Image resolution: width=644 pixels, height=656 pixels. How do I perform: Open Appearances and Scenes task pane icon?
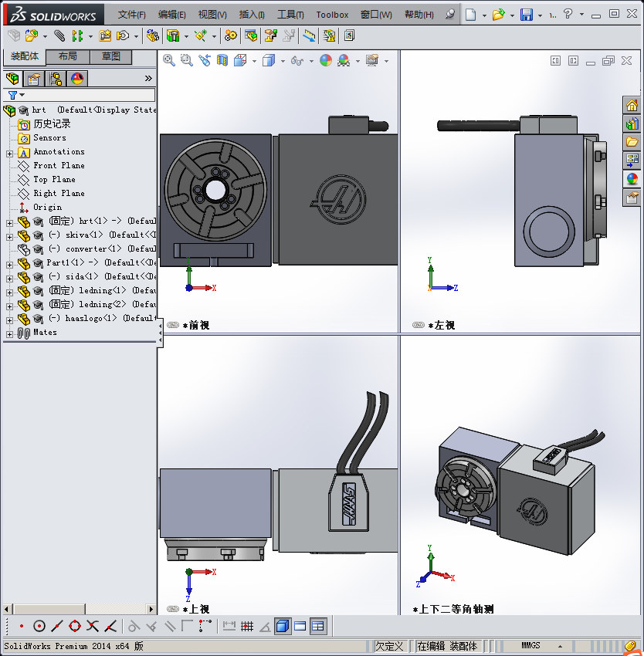tap(632, 179)
